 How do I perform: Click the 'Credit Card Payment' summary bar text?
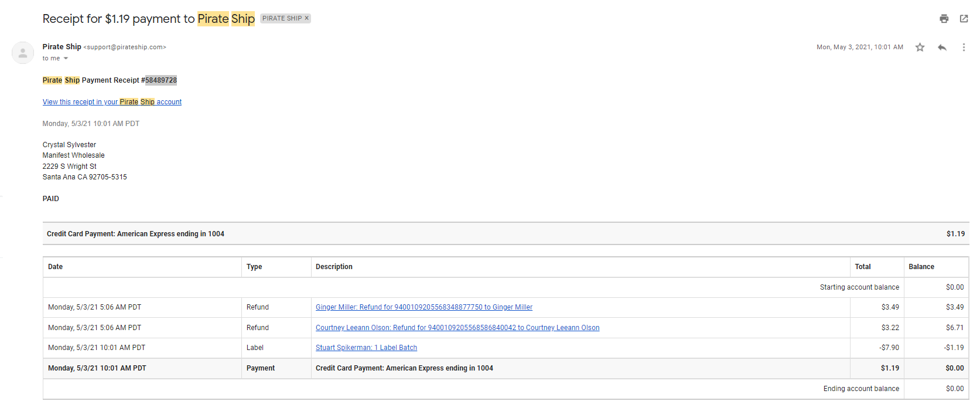pyautogui.click(x=135, y=234)
